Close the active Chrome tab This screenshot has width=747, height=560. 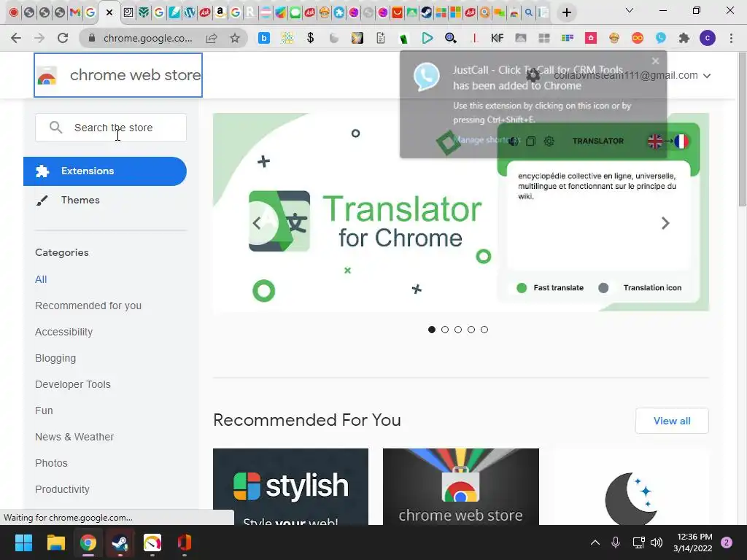pyautogui.click(x=109, y=12)
